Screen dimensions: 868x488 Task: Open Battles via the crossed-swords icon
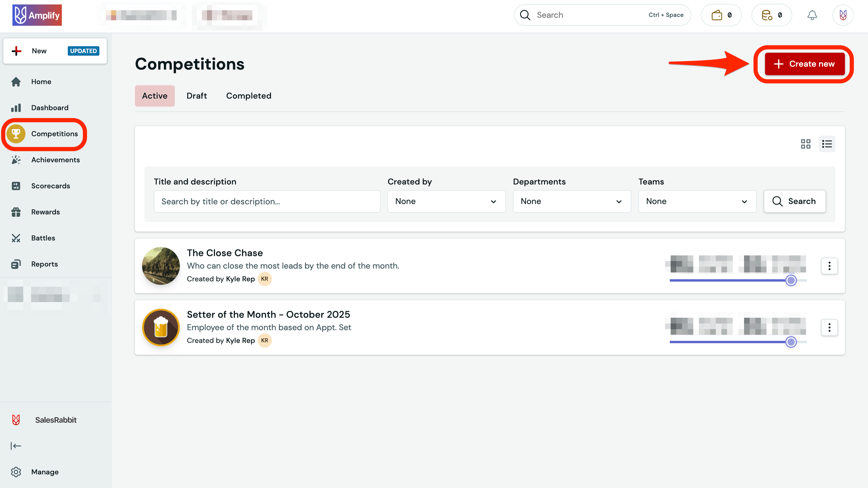(16, 238)
